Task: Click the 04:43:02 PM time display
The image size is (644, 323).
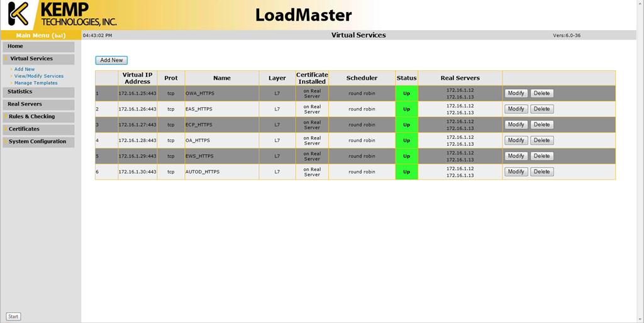Action: point(97,35)
